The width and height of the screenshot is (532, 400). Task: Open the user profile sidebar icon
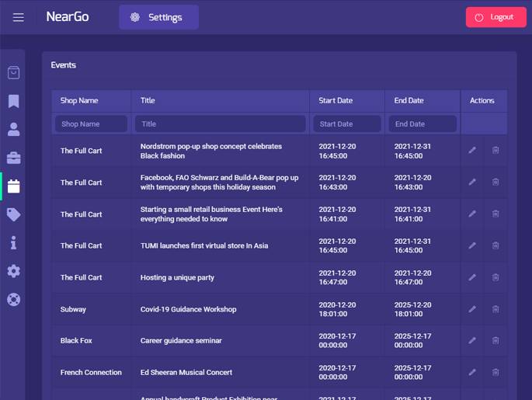14,130
